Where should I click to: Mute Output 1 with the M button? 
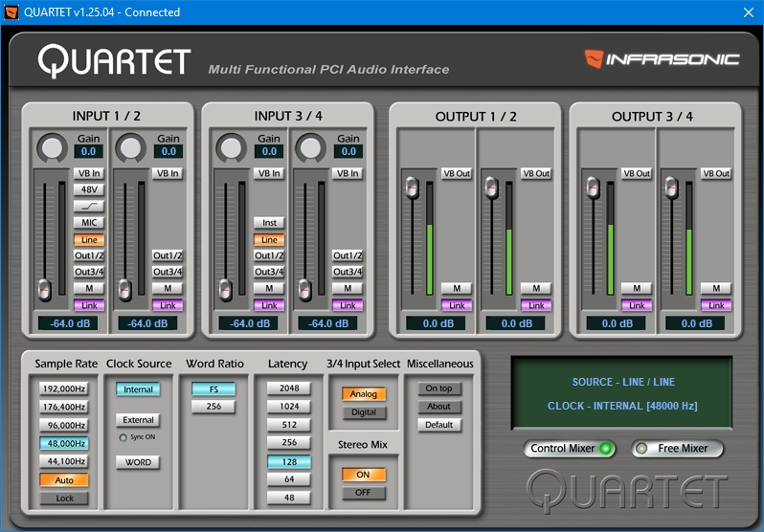coord(457,288)
